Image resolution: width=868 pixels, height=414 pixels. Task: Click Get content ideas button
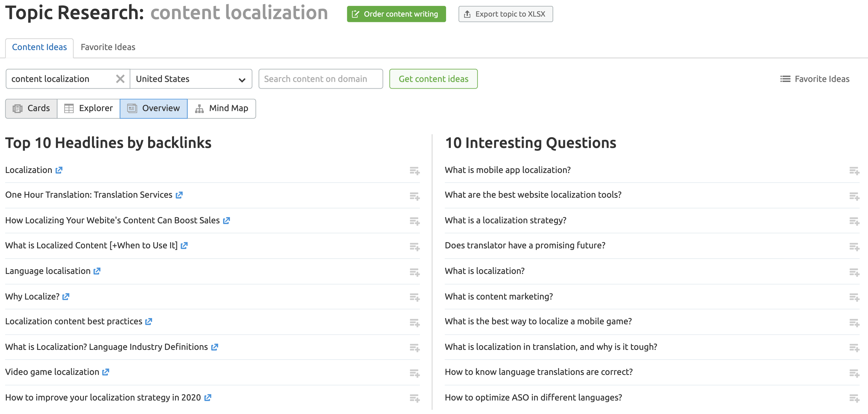coord(433,79)
